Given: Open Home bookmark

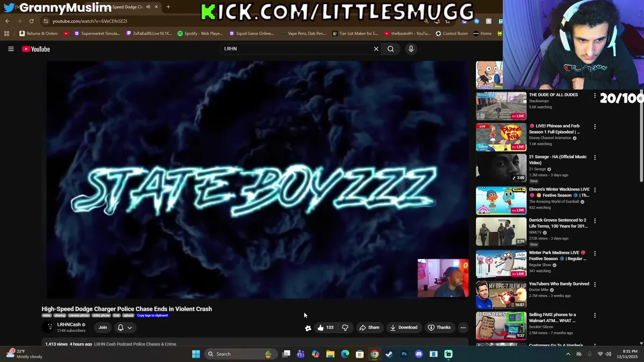Looking at the screenshot, I should point(482,34).
